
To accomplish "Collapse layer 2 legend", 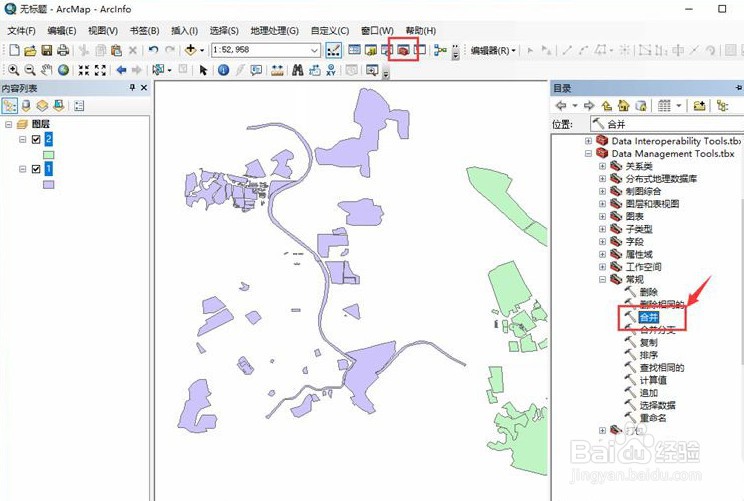I will click(22, 139).
